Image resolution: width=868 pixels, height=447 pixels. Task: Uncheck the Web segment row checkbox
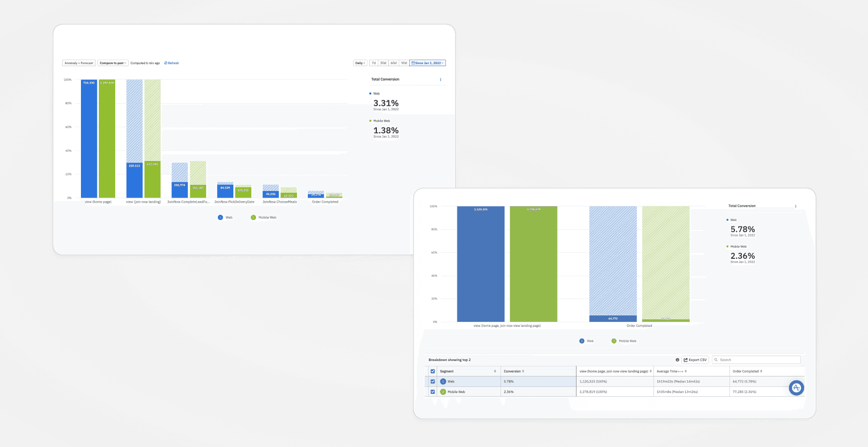pyautogui.click(x=433, y=381)
